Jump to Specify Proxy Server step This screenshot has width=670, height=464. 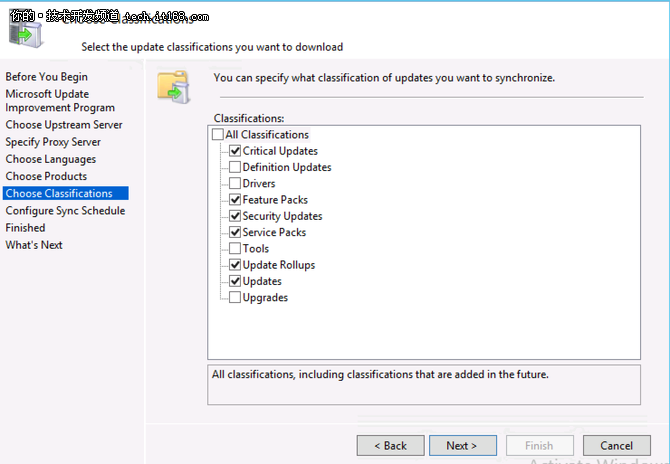tap(53, 142)
